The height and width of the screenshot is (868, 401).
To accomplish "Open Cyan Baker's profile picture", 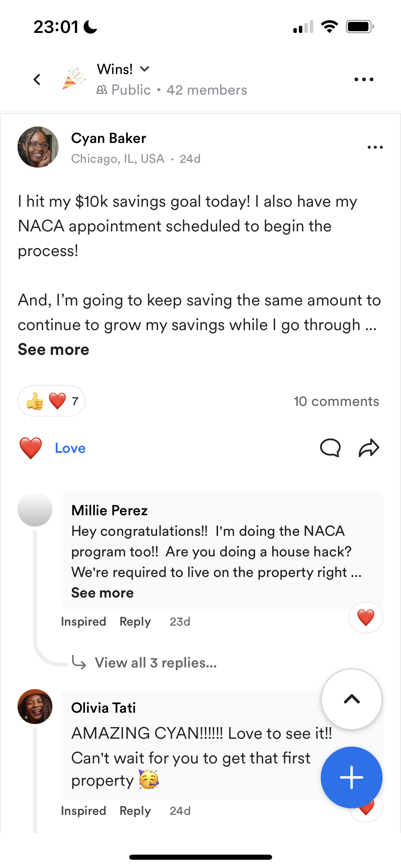I will point(38,147).
